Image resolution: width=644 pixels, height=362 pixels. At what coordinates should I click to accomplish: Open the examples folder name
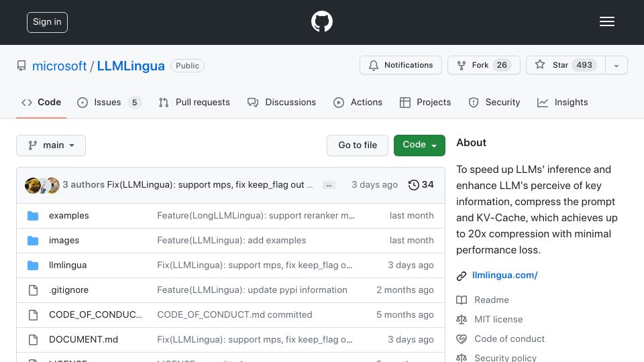point(69,216)
